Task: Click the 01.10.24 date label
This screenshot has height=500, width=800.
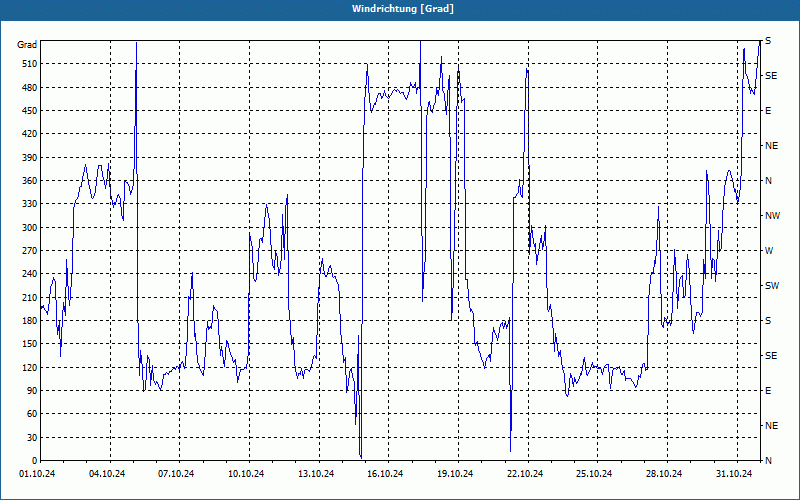Action: 37,474
